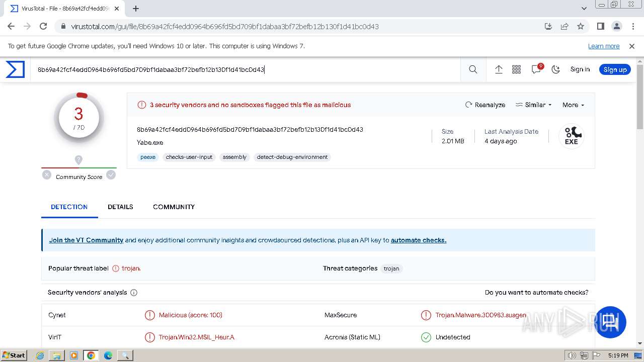Click the share page icon
Image resolution: width=644 pixels, height=362 pixels.
565,26
